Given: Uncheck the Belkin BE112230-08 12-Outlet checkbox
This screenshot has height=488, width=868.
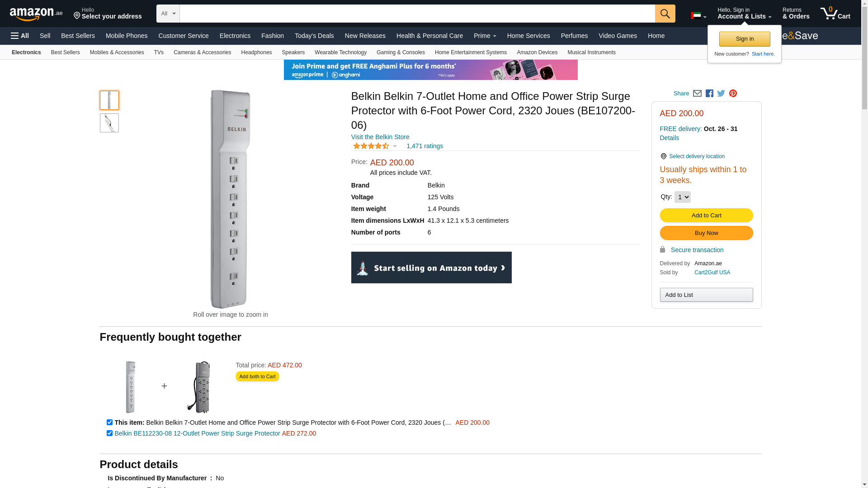Looking at the screenshot, I should point(109,433).
